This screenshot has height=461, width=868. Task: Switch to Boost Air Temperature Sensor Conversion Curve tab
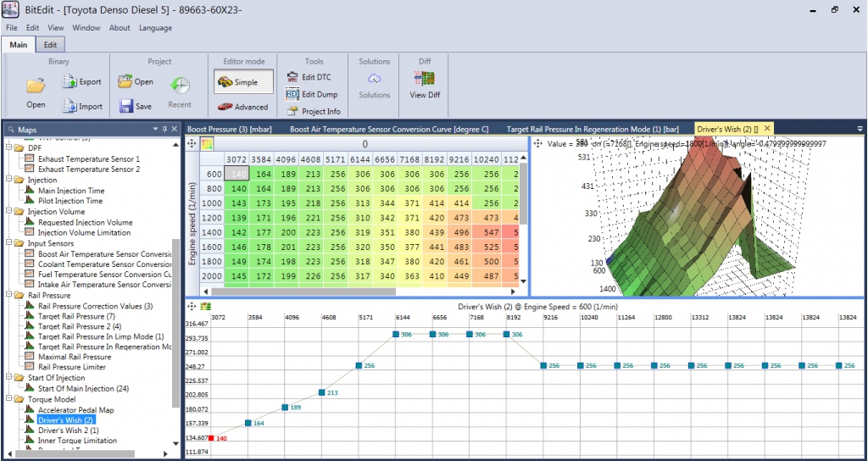pyautogui.click(x=389, y=129)
